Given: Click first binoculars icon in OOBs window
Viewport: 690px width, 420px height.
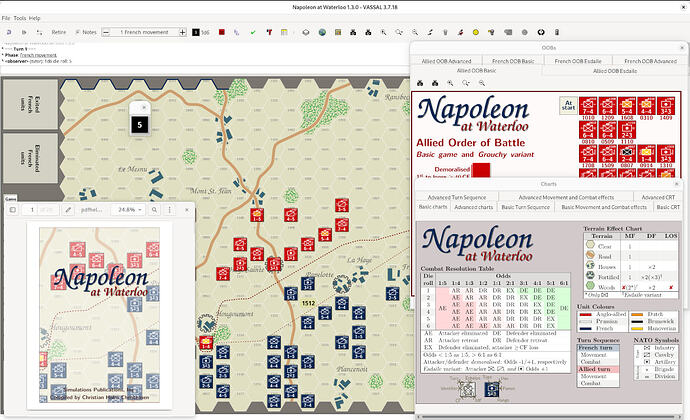Looking at the screenshot, I should 420,83.
